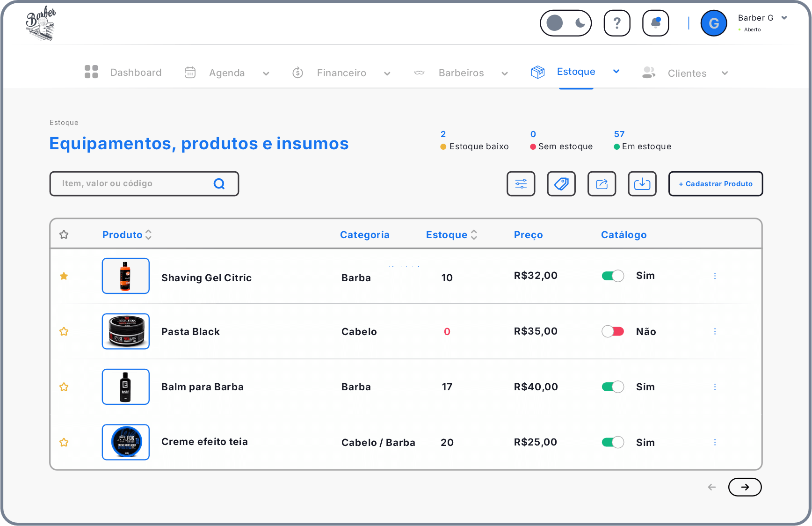The width and height of the screenshot is (812, 526).
Task: Open the Clientes menu item
Action: pyautogui.click(x=687, y=73)
